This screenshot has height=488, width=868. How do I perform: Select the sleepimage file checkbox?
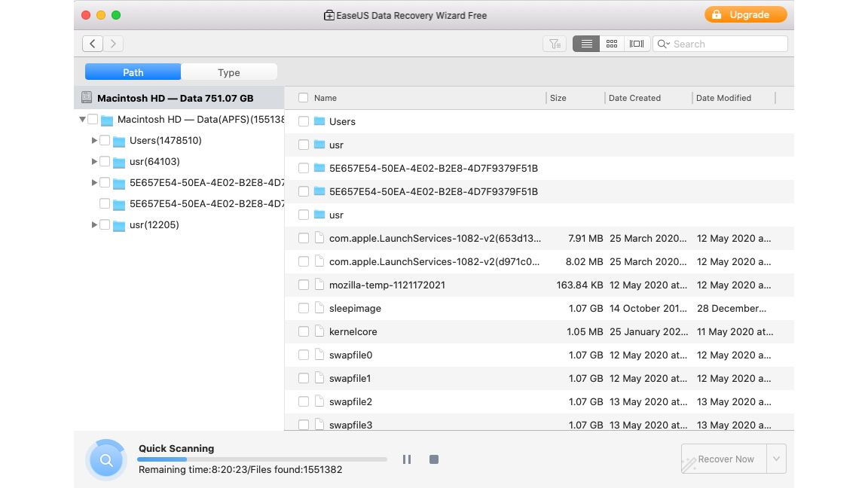coord(304,308)
